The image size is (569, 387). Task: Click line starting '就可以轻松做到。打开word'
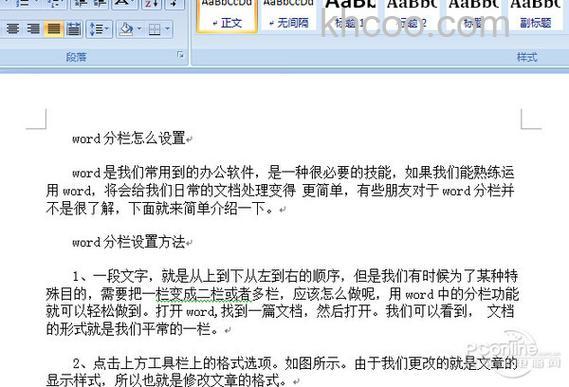point(280,311)
